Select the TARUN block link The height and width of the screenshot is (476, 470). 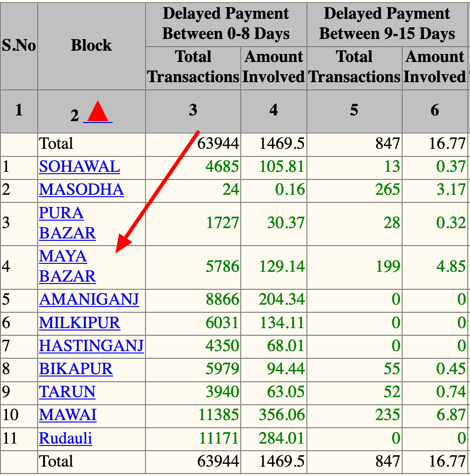67,392
